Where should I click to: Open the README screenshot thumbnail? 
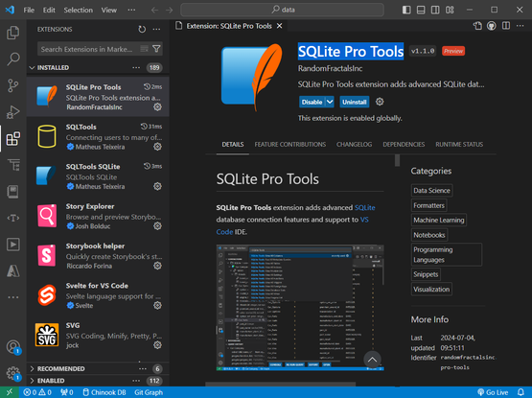[x=300, y=307]
